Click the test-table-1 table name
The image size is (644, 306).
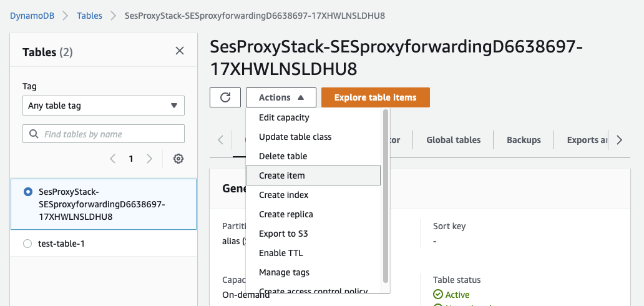click(61, 244)
